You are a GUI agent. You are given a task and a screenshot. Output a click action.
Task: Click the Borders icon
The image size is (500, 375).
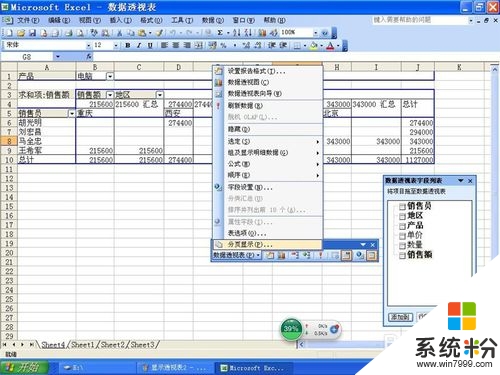coord(297,46)
